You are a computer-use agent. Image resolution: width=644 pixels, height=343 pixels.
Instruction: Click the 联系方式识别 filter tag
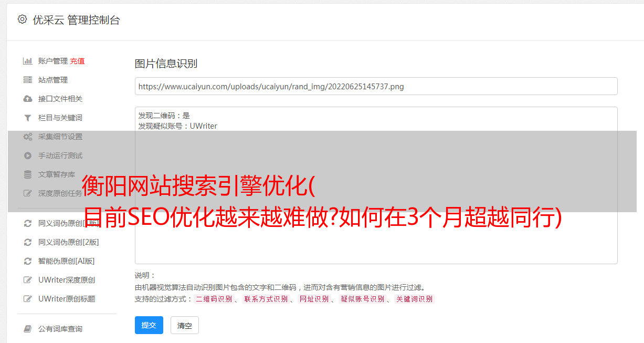266,299
